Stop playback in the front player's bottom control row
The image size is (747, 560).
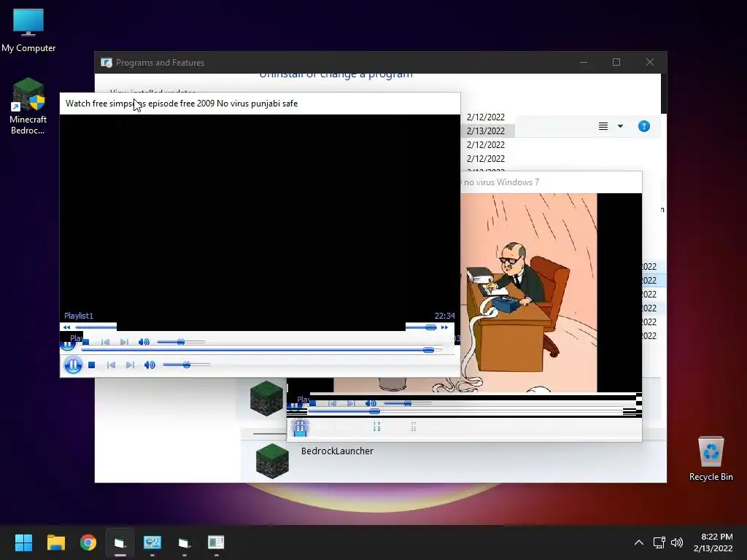point(91,365)
